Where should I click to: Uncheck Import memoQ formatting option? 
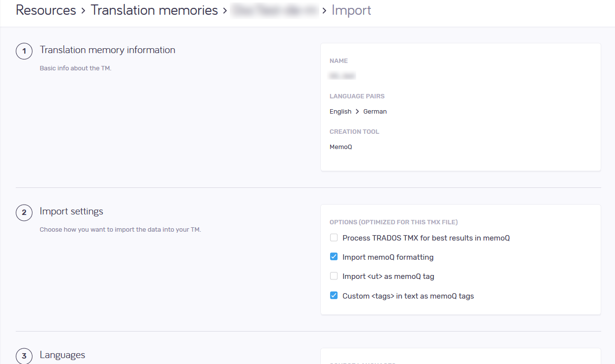[334, 257]
